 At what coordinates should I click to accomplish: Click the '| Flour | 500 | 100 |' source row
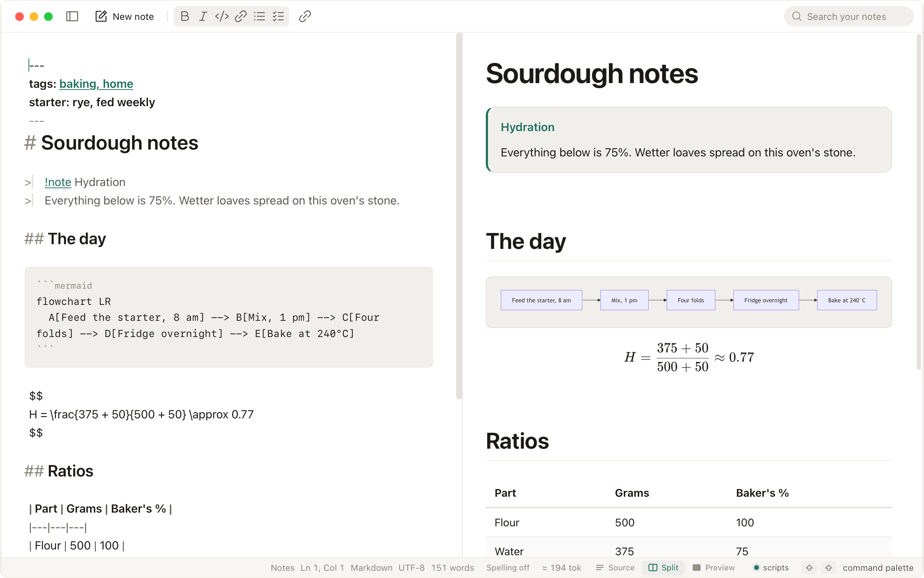pyautogui.click(x=77, y=545)
